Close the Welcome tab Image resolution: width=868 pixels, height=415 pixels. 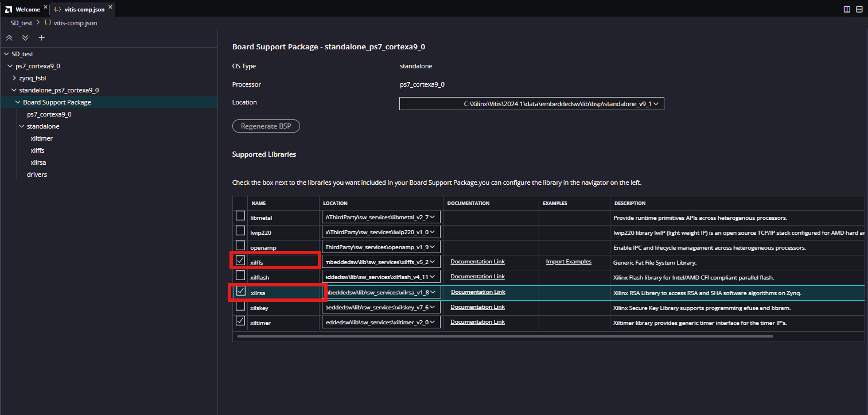(x=45, y=7)
